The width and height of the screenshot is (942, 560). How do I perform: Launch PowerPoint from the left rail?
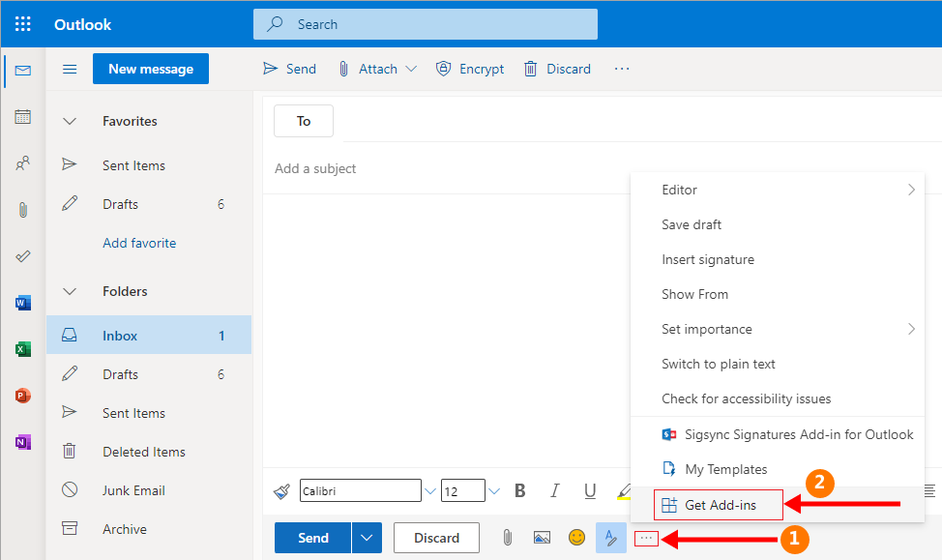22,396
